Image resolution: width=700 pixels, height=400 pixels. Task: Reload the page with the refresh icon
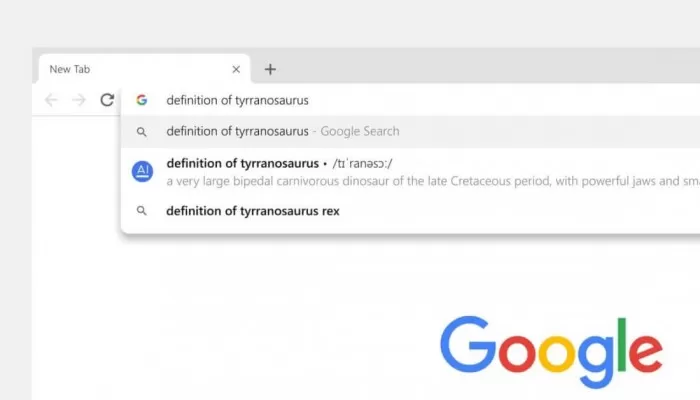click(x=107, y=100)
